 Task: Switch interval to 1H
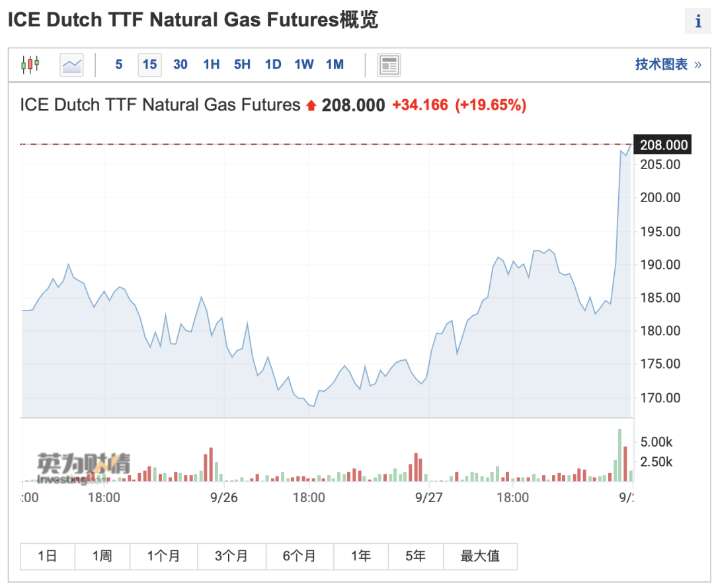point(212,64)
